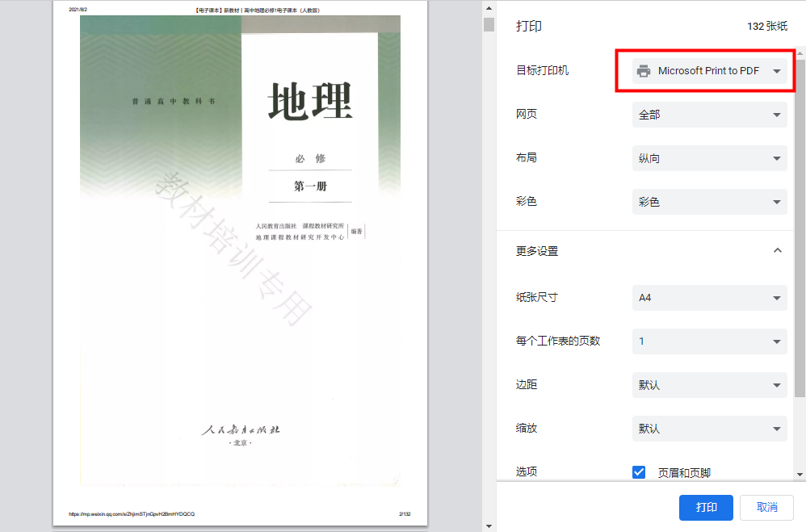Collapse the 更多设置 section
Viewport: 806px width, 532px height.
coord(777,251)
